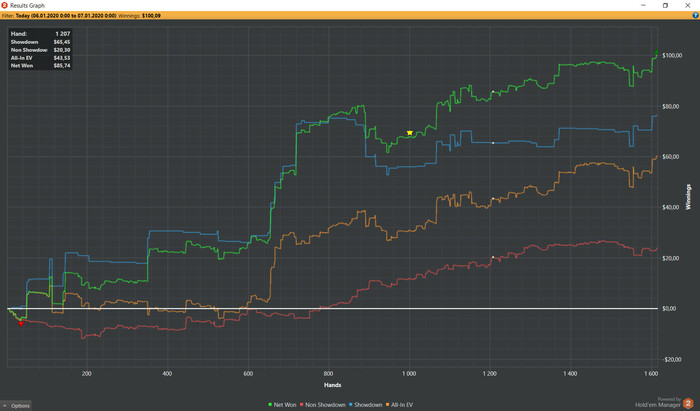This screenshot has width=700, height=411.
Task: Click the white hand marker on blue Showdown line
Action: [x=493, y=143]
